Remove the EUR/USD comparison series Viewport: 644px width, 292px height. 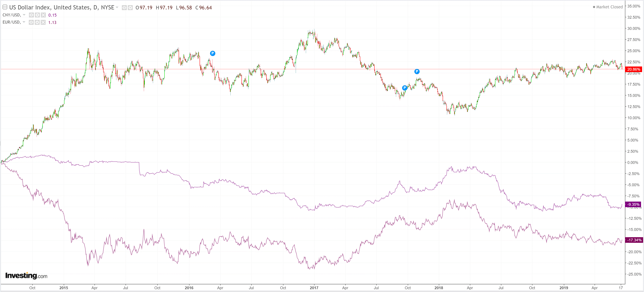[x=43, y=23]
